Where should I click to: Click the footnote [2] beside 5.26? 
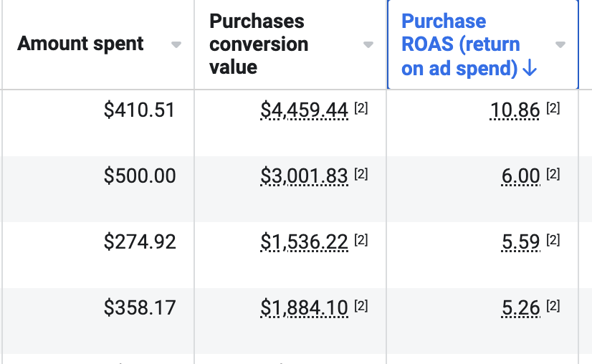tap(553, 306)
